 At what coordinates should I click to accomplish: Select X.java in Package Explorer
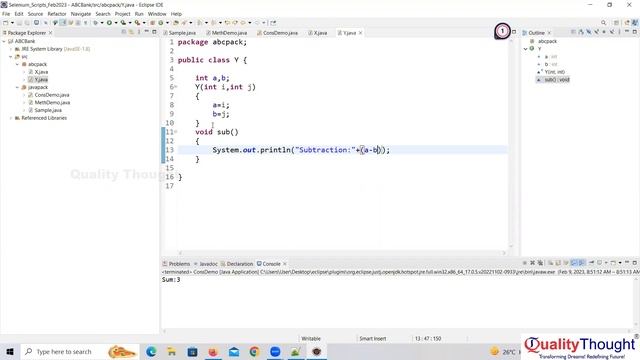tap(38, 72)
